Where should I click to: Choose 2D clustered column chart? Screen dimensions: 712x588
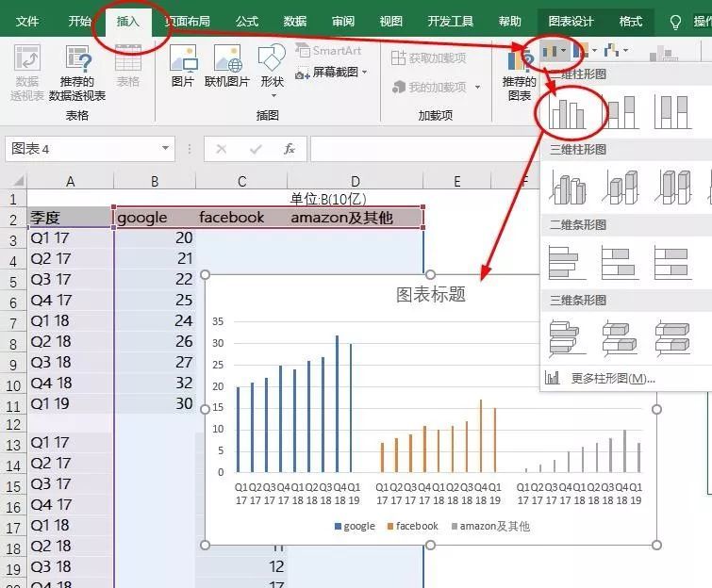tap(567, 112)
